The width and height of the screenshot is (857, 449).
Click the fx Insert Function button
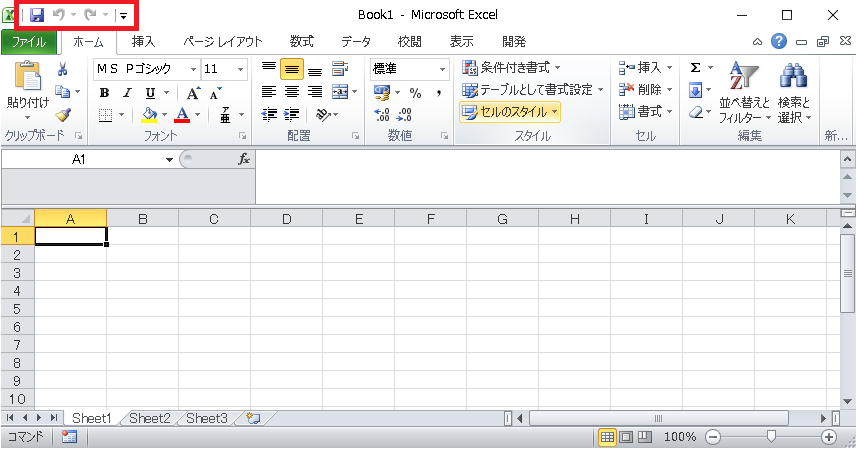point(243,159)
